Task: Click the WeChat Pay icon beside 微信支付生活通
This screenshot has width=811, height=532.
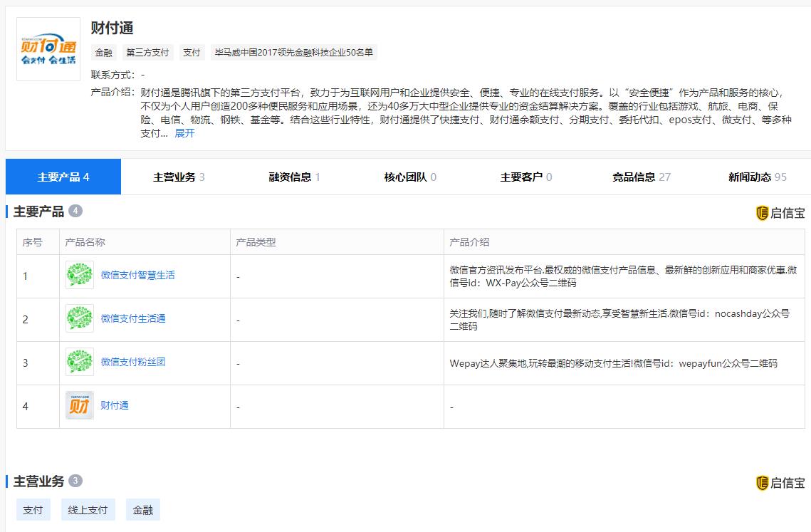Action: (78, 318)
